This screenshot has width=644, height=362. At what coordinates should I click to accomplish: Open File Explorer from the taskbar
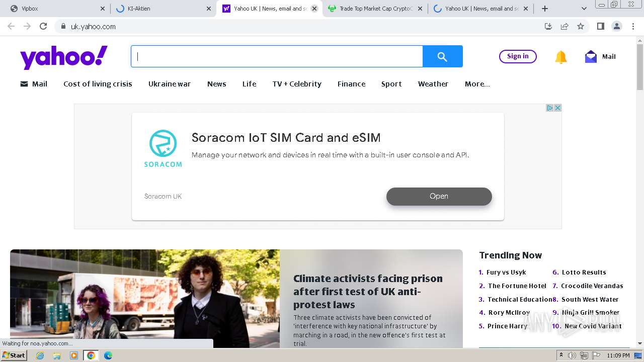point(57,355)
